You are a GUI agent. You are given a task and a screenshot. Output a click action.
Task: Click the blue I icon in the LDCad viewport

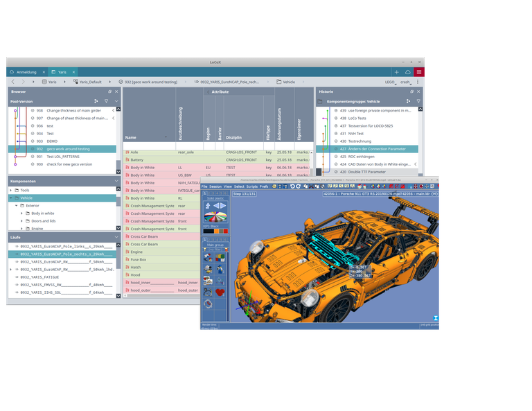[x=436, y=318]
